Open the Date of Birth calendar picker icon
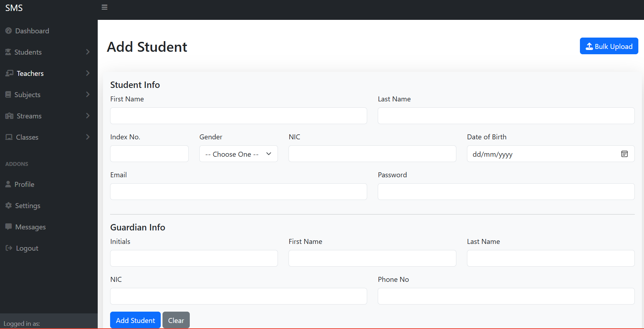Image resolution: width=644 pixels, height=329 pixels. point(625,154)
